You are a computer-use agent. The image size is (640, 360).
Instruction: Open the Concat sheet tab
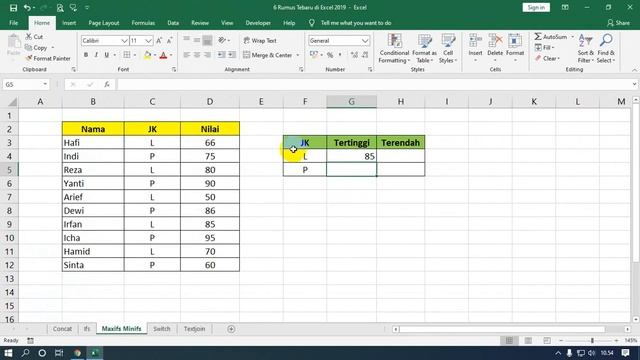point(62,329)
